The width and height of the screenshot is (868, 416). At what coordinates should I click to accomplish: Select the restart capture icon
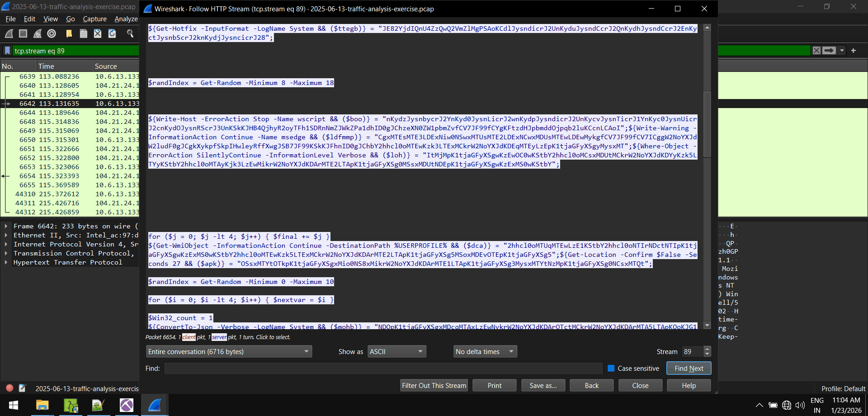38,33
